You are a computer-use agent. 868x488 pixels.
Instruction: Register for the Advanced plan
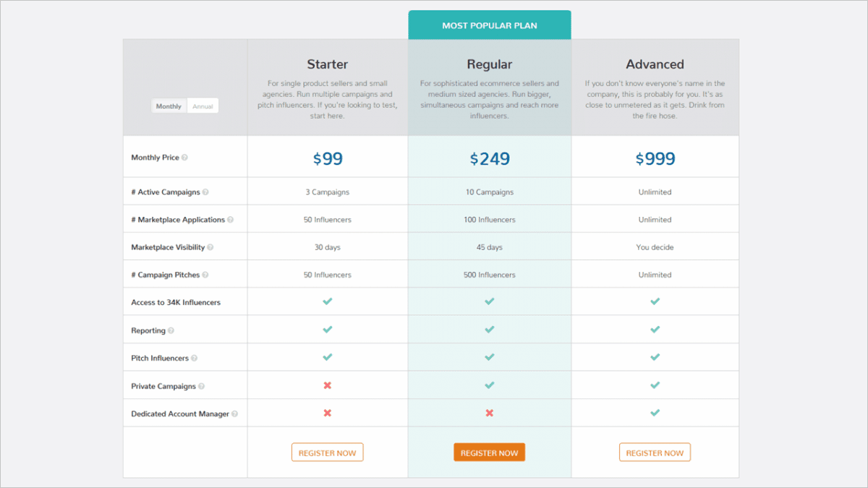pos(655,452)
